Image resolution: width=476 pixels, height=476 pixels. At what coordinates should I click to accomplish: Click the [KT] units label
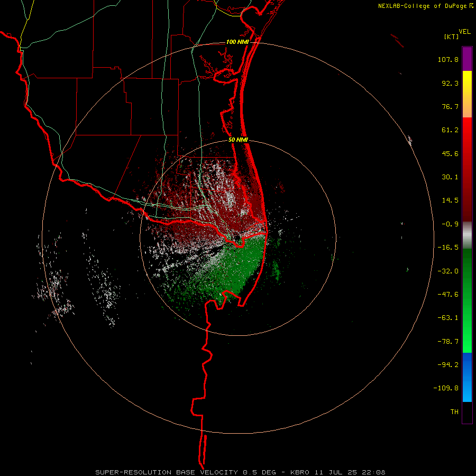(x=452, y=36)
